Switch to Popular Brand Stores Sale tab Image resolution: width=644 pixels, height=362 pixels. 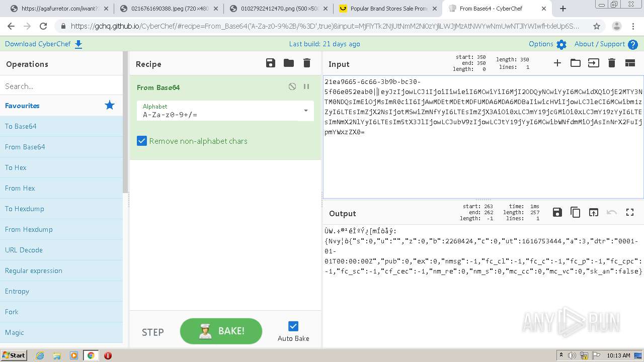[387, 9]
